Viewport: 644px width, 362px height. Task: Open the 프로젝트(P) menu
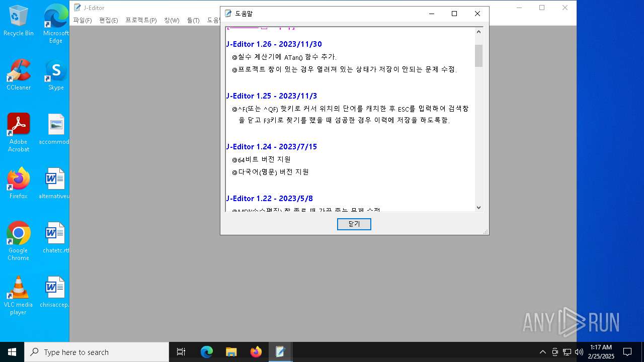click(141, 21)
